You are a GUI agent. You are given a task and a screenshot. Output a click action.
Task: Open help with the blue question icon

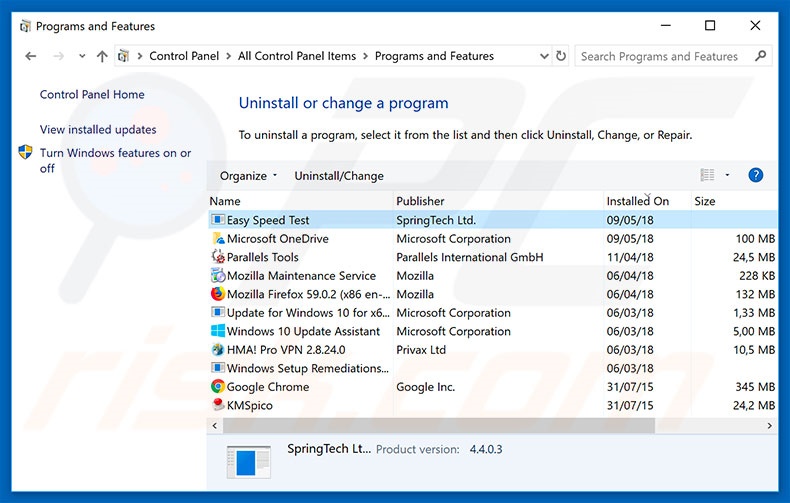[x=755, y=175]
